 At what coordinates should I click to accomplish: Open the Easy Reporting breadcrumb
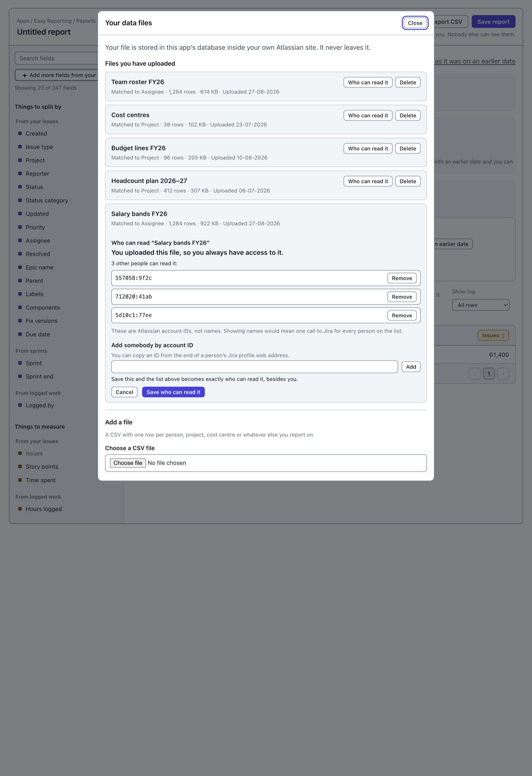tap(53, 21)
